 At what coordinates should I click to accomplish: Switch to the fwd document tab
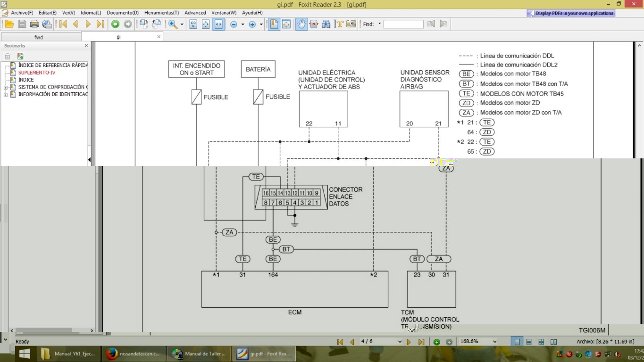[39, 37]
